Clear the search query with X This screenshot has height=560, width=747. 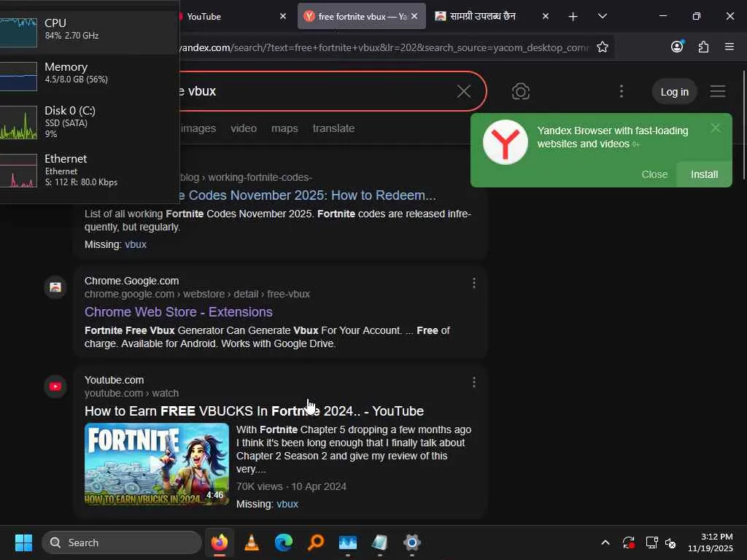[x=464, y=91]
